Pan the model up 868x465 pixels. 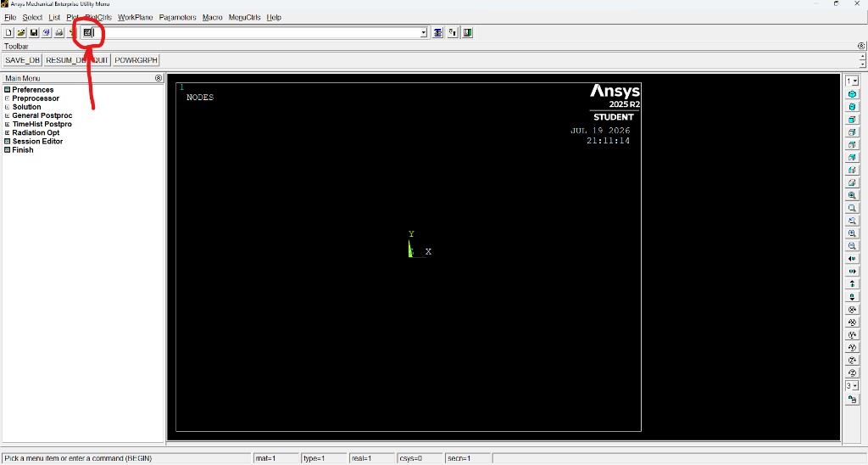[x=852, y=284]
